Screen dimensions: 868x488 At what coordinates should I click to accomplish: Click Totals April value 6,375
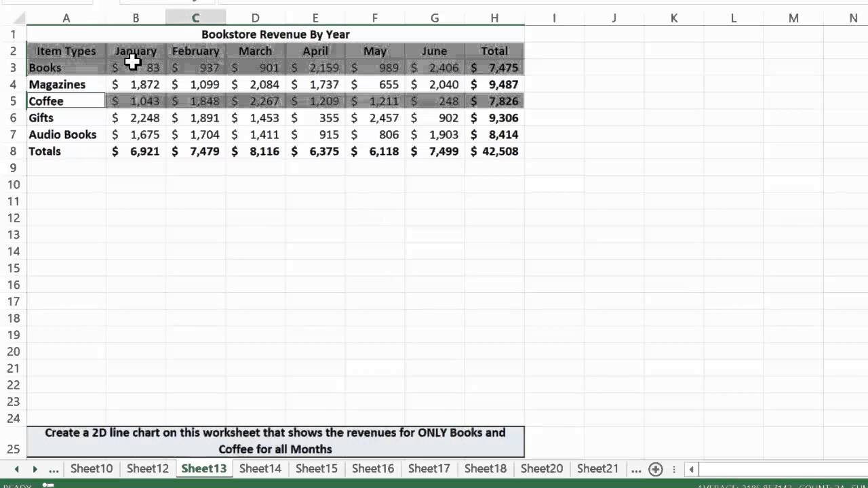315,151
